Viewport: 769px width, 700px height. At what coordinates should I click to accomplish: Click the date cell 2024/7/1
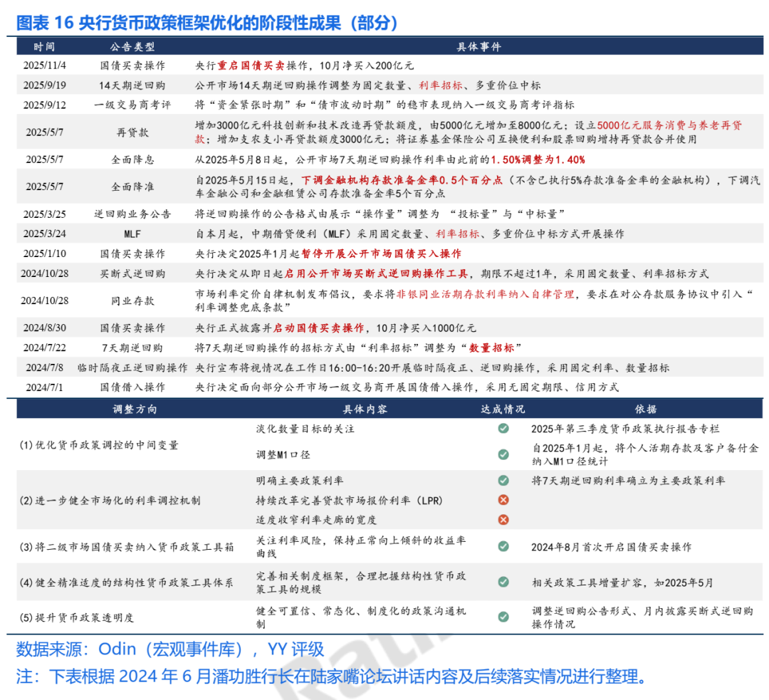coord(45,387)
